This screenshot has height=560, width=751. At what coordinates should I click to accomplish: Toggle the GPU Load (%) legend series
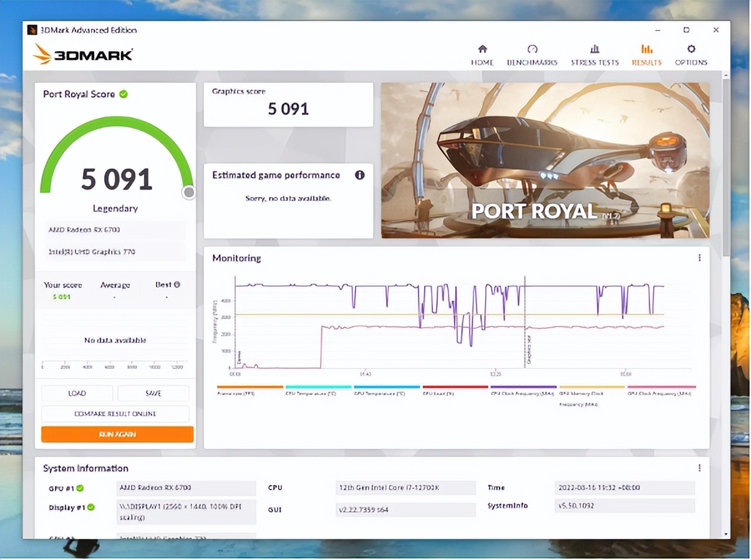(455, 391)
